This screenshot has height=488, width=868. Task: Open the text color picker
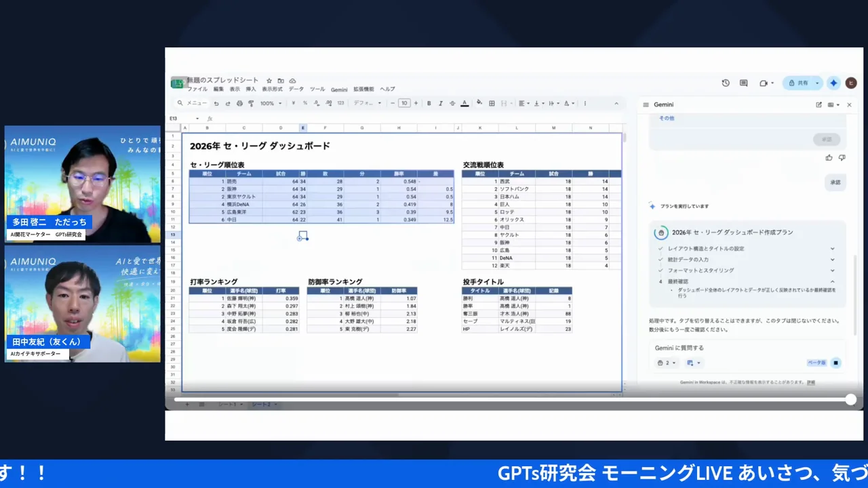(465, 104)
